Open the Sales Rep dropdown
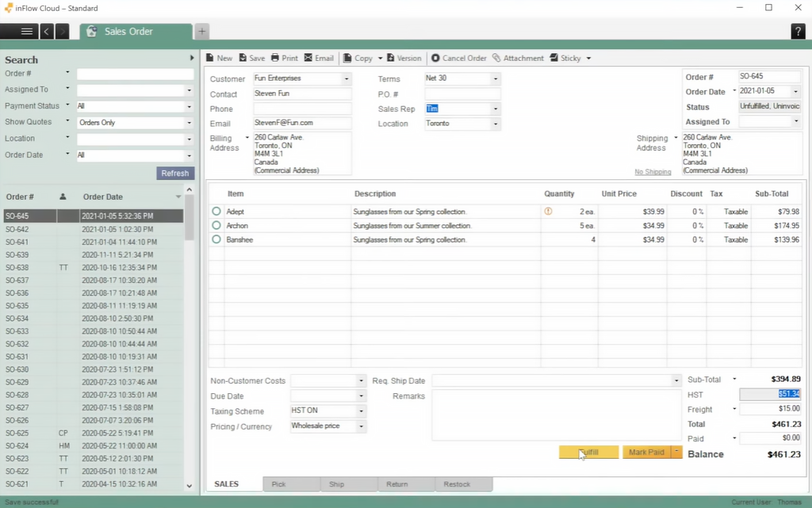The width and height of the screenshot is (812, 508). click(496, 109)
